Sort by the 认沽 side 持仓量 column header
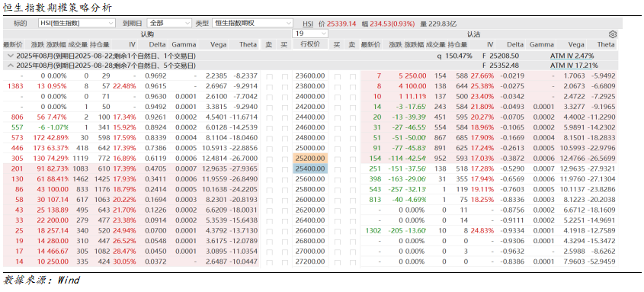The image size is (644, 292). (457, 44)
